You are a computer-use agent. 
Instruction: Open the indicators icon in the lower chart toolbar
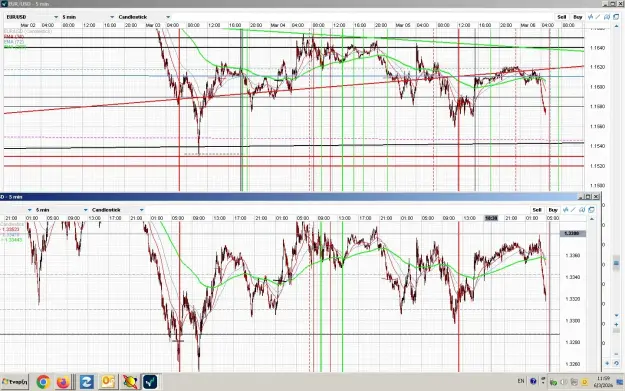pyautogui.click(x=566, y=210)
